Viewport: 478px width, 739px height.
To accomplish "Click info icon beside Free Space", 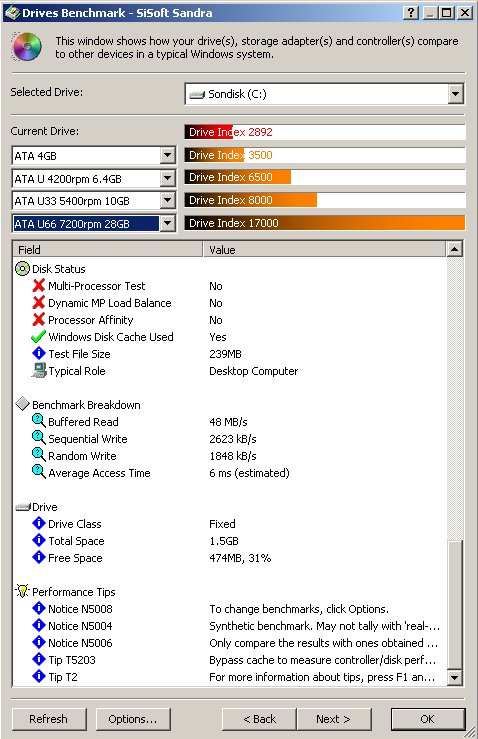I will (39, 557).
